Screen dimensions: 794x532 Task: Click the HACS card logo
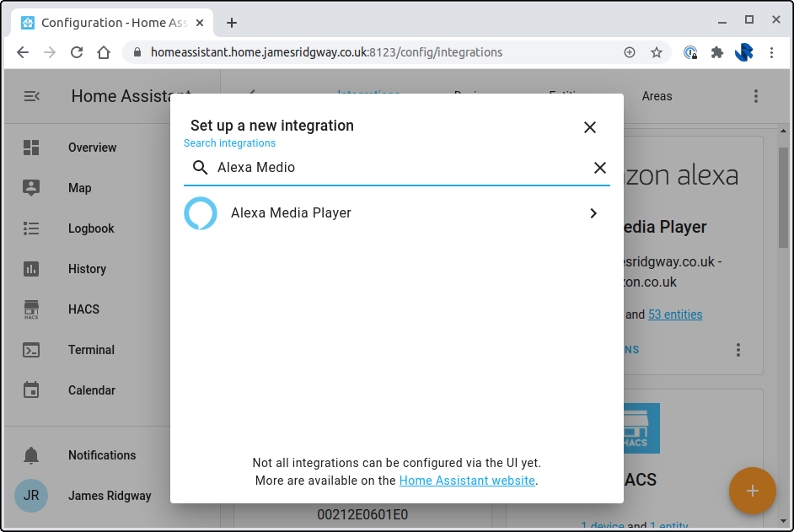pyautogui.click(x=641, y=428)
